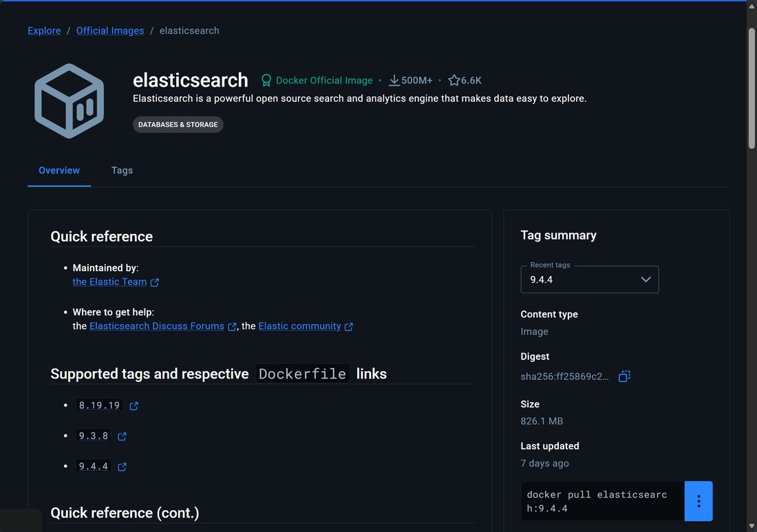This screenshot has width=757, height=532.
Task: Click the 826.1 MB size value
Action: pyautogui.click(x=542, y=421)
